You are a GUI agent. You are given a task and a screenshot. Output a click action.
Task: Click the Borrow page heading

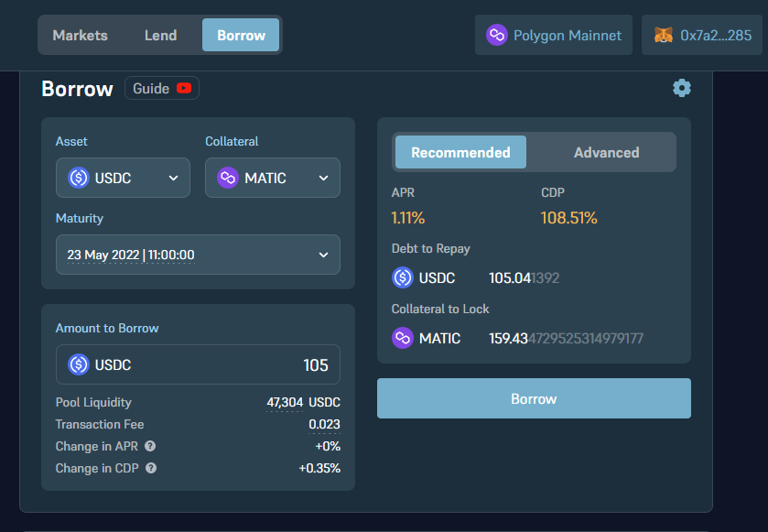[x=78, y=89]
